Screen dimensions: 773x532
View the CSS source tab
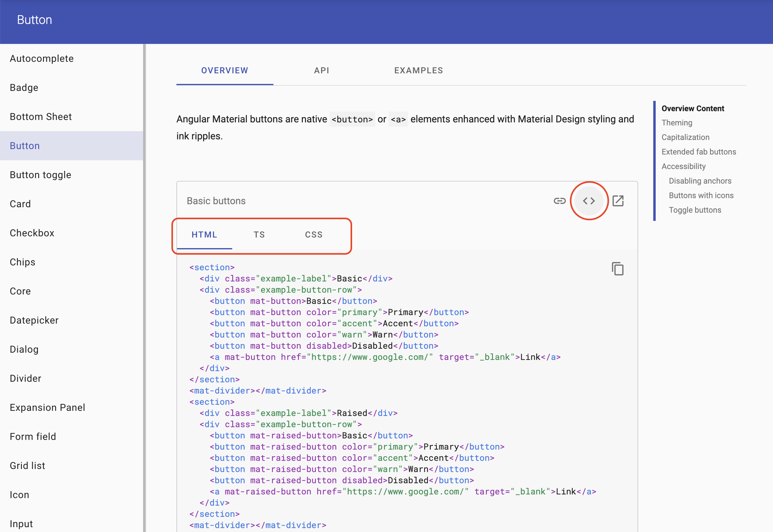pyautogui.click(x=313, y=234)
